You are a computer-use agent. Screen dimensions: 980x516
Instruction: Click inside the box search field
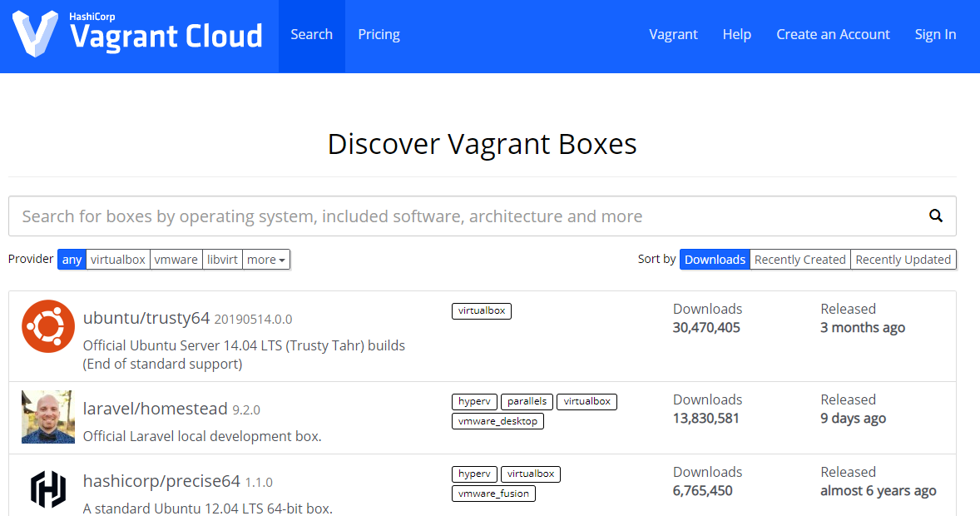[x=416, y=216]
